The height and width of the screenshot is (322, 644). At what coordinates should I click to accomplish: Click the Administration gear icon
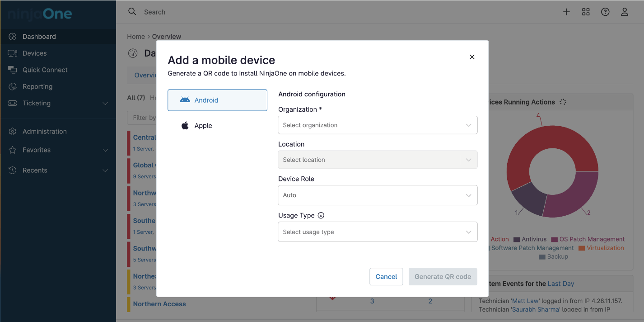click(x=13, y=132)
